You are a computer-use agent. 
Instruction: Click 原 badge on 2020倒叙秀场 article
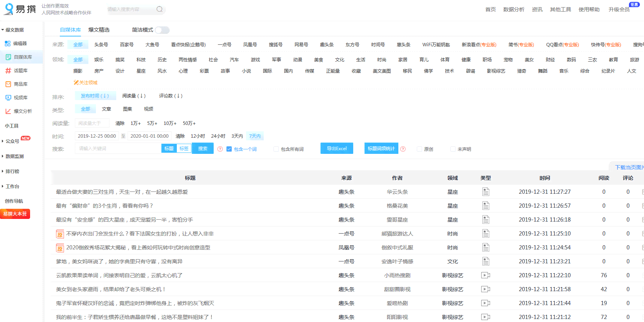click(60, 248)
